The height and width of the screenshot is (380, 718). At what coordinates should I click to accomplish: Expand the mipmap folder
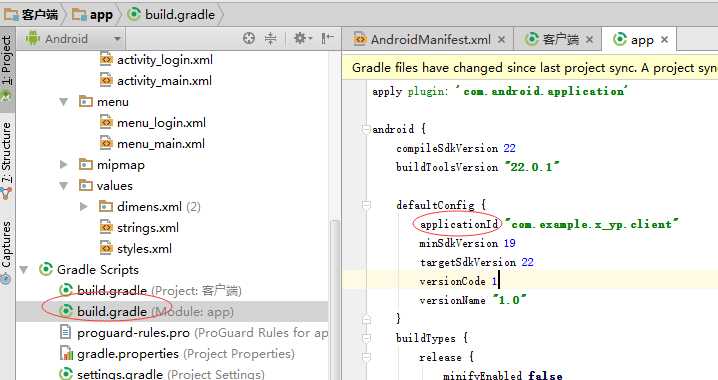click(64, 165)
